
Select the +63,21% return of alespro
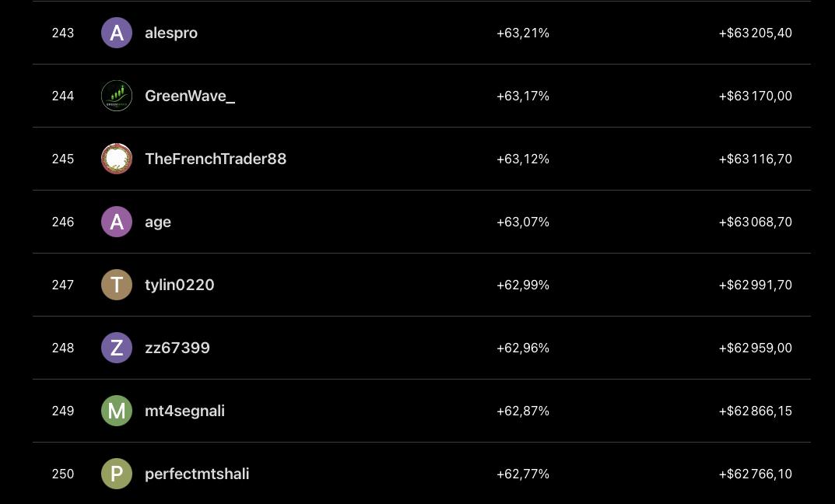[523, 33]
